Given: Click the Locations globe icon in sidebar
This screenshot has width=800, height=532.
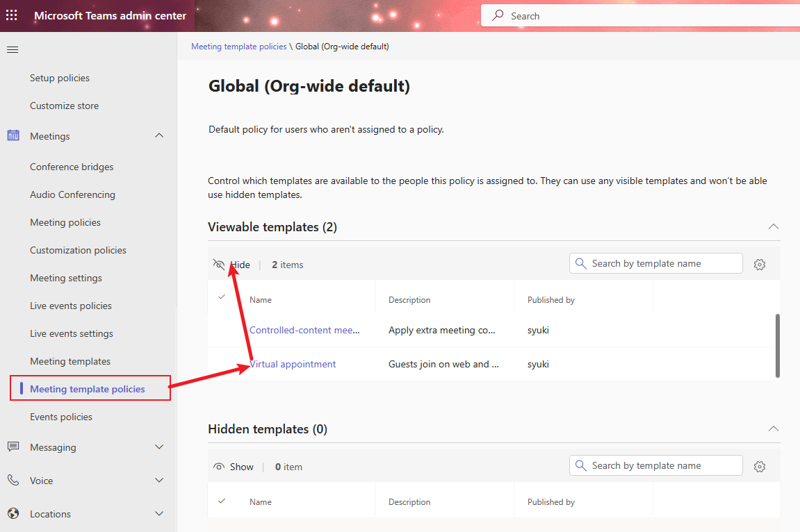Looking at the screenshot, I should click(13, 513).
